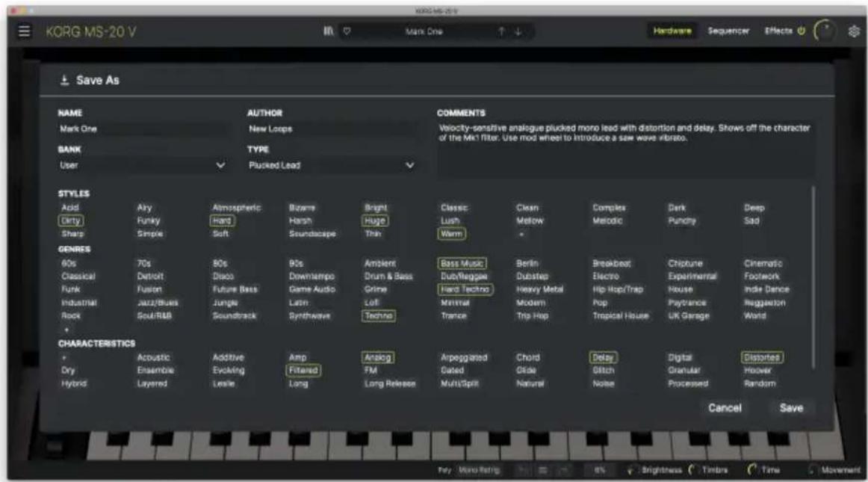Open the preset library browser icon

pyautogui.click(x=329, y=31)
